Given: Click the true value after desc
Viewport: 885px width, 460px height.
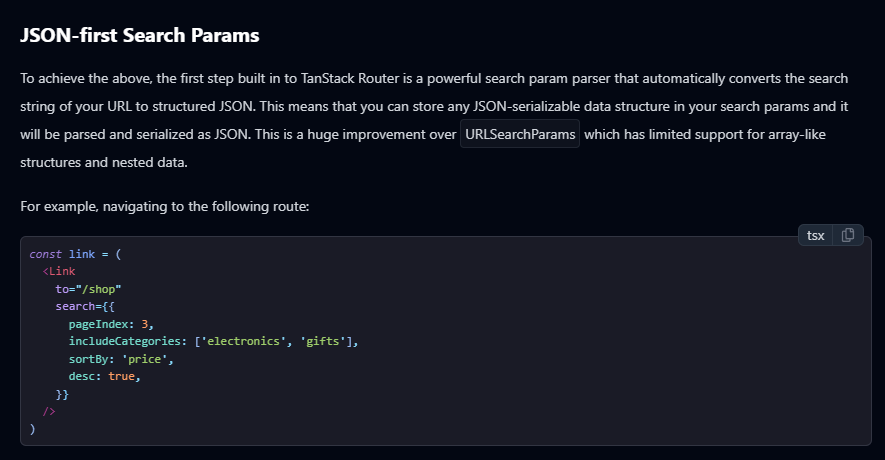Looking at the screenshot, I should 121,376.
